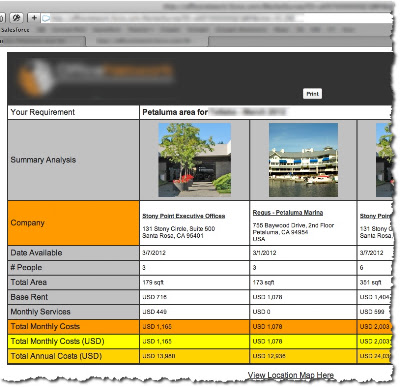Click the toolbar button beside the plus

pyautogui.click(x=16, y=18)
